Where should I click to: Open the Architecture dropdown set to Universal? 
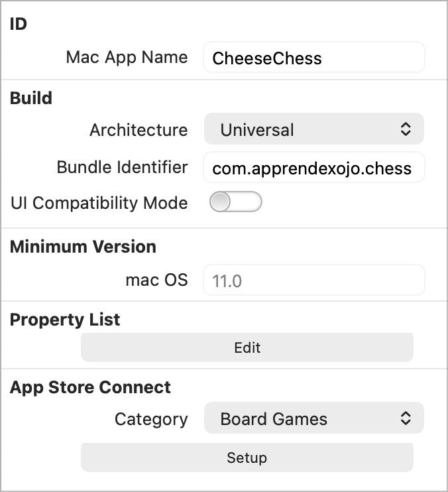[x=313, y=130]
